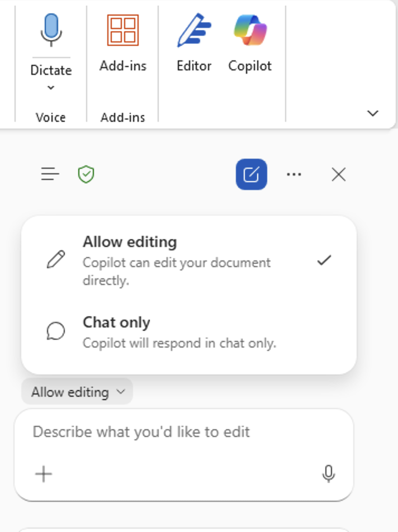Start a new chat with blue compose button
This screenshot has width=398, height=532.
click(x=252, y=175)
